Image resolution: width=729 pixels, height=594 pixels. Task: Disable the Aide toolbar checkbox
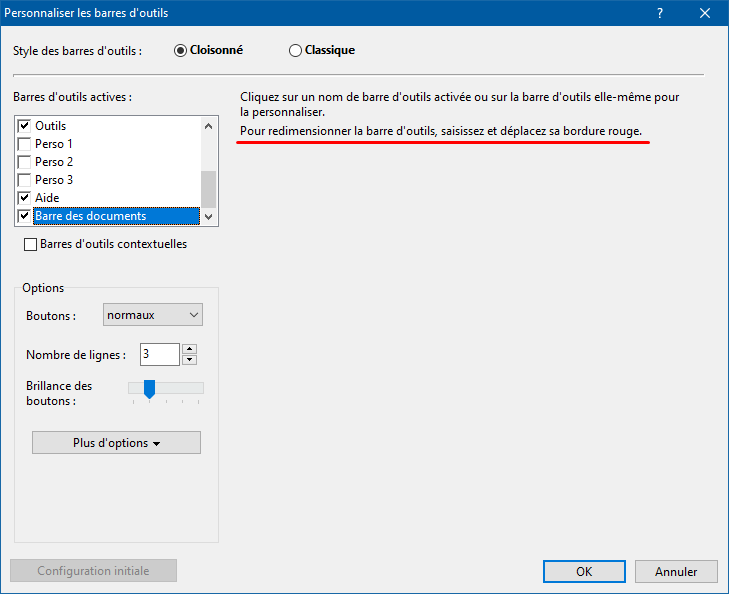pyautogui.click(x=25, y=198)
